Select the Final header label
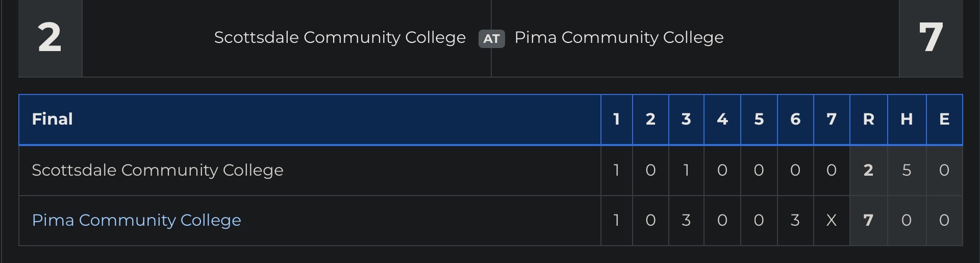The width and height of the screenshot is (980, 263). point(52,119)
